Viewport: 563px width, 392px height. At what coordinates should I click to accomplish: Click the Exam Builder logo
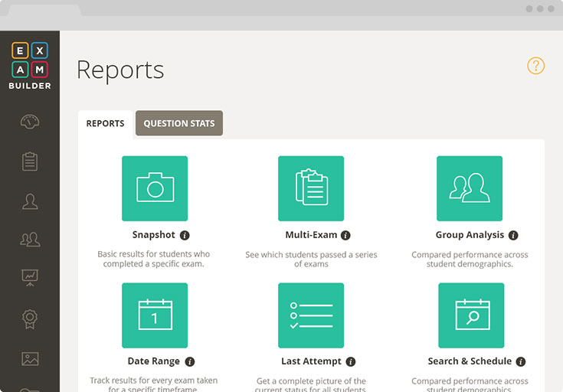click(x=30, y=66)
